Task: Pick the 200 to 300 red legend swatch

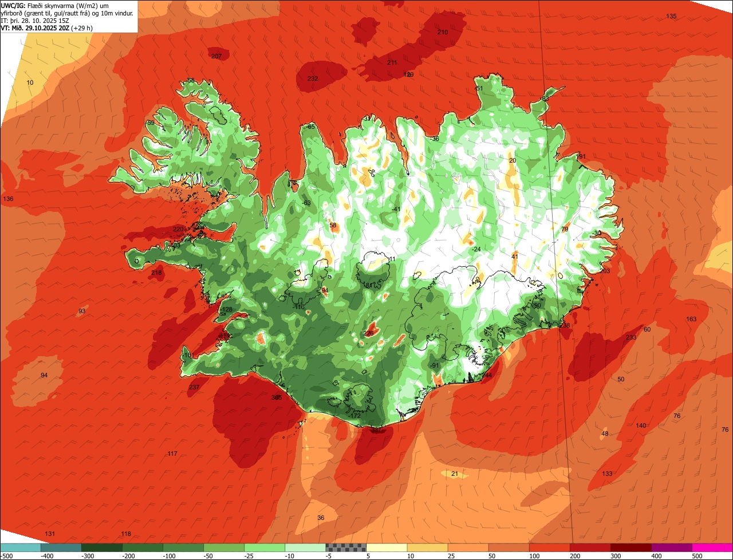Action: [590, 547]
